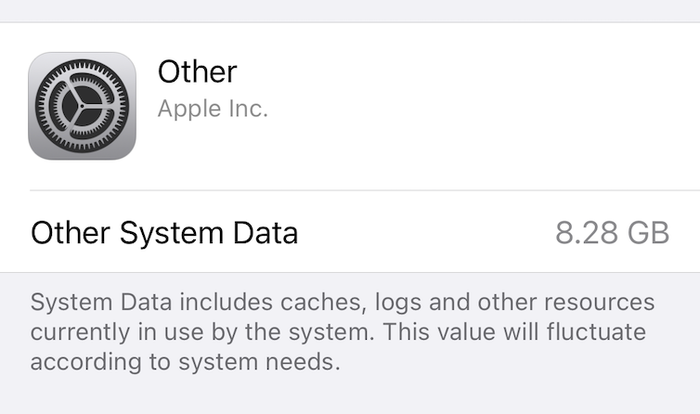Click the gray strip above the Other header
The height and width of the screenshot is (414, 700).
tap(350, 10)
